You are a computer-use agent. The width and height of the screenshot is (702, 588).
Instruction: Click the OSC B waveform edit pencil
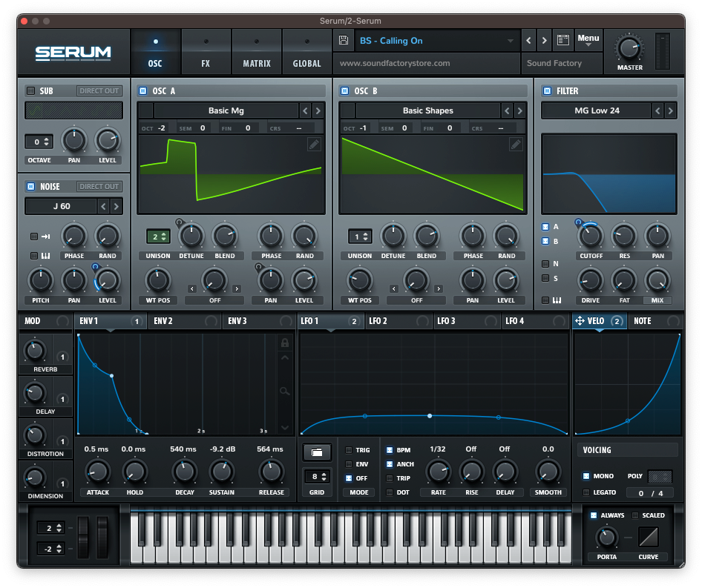click(516, 145)
